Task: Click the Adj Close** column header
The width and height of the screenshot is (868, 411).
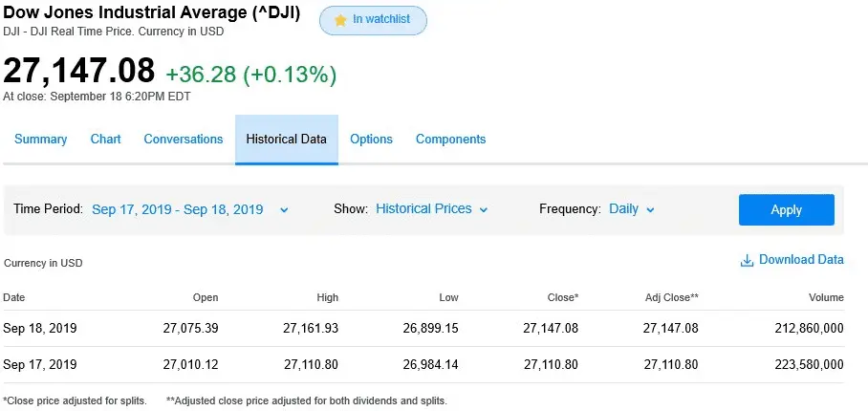Action: (x=671, y=298)
